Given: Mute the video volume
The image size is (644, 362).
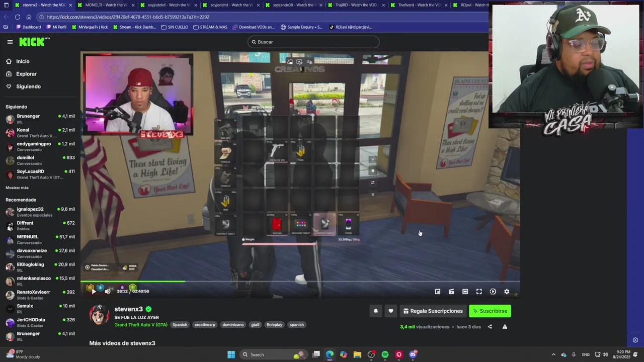Looking at the screenshot, I should (107, 291).
